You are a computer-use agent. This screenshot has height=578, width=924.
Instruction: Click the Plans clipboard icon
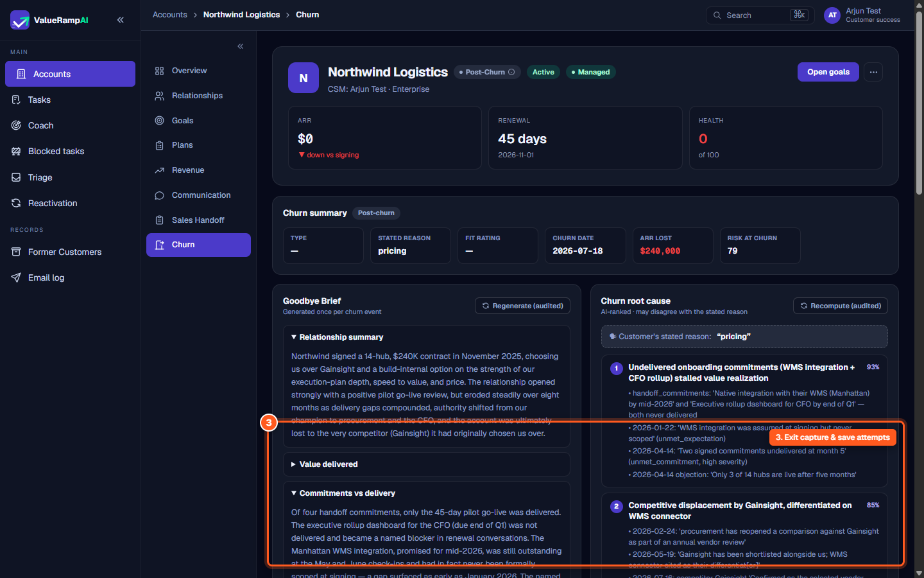tap(160, 145)
